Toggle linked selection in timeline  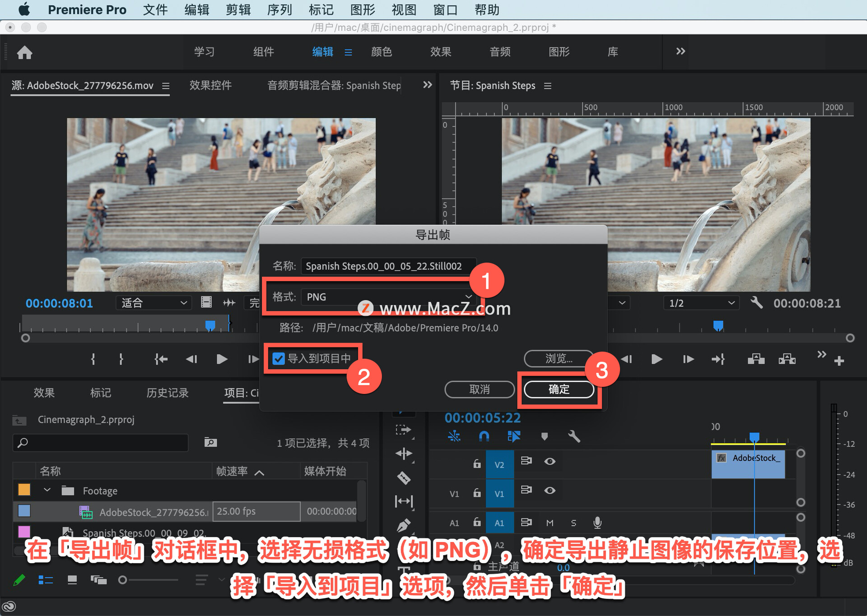click(513, 436)
